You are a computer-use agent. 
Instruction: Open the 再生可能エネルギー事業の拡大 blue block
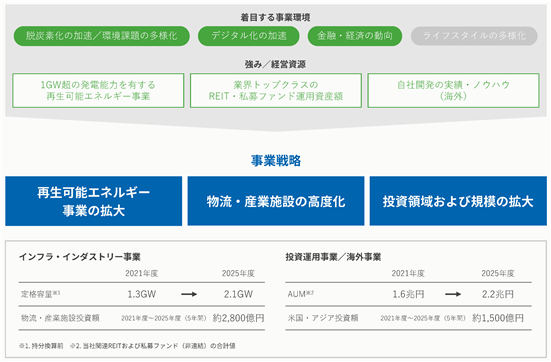pos(93,201)
